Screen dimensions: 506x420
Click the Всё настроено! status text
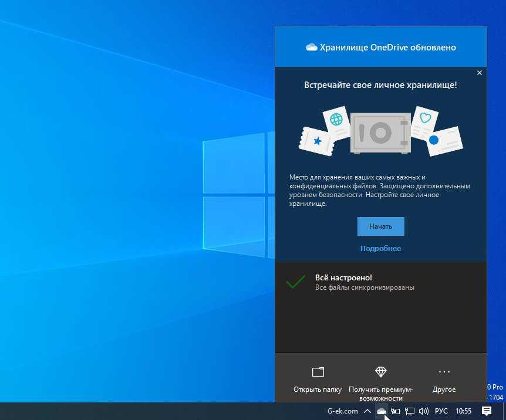(x=343, y=277)
